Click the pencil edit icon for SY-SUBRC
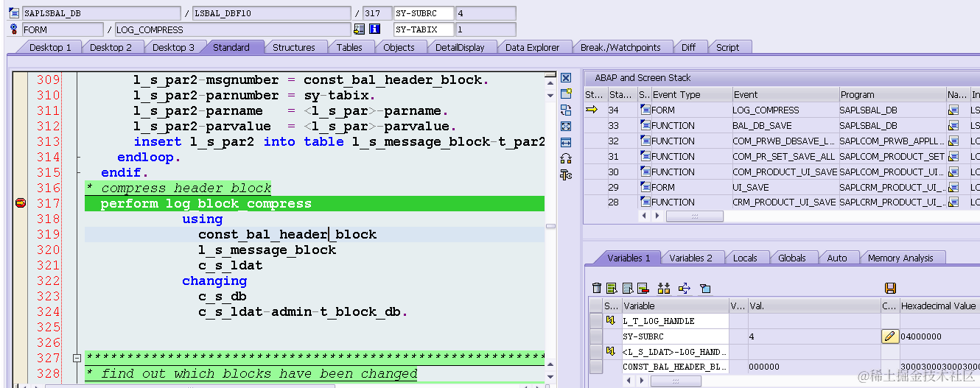The height and width of the screenshot is (388, 980). coord(889,336)
